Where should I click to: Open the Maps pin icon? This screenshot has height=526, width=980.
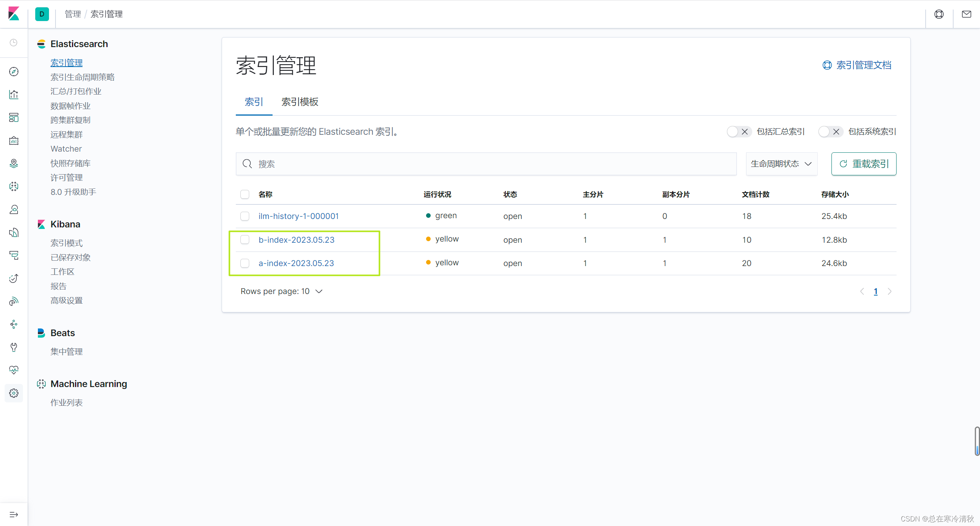point(14,163)
